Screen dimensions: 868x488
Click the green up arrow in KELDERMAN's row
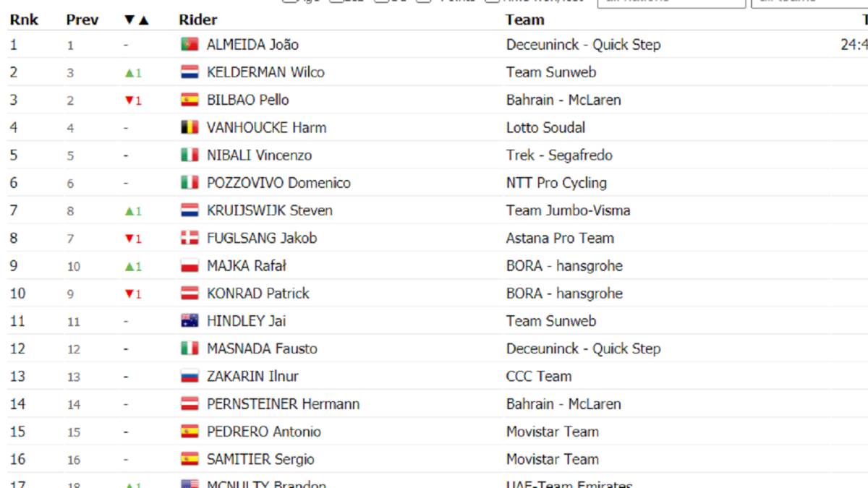pyautogui.click(x=129, y=73)
